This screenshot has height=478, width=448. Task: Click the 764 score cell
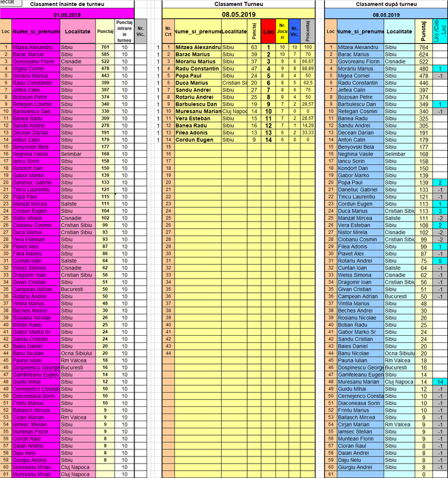[x=424, y=47]
